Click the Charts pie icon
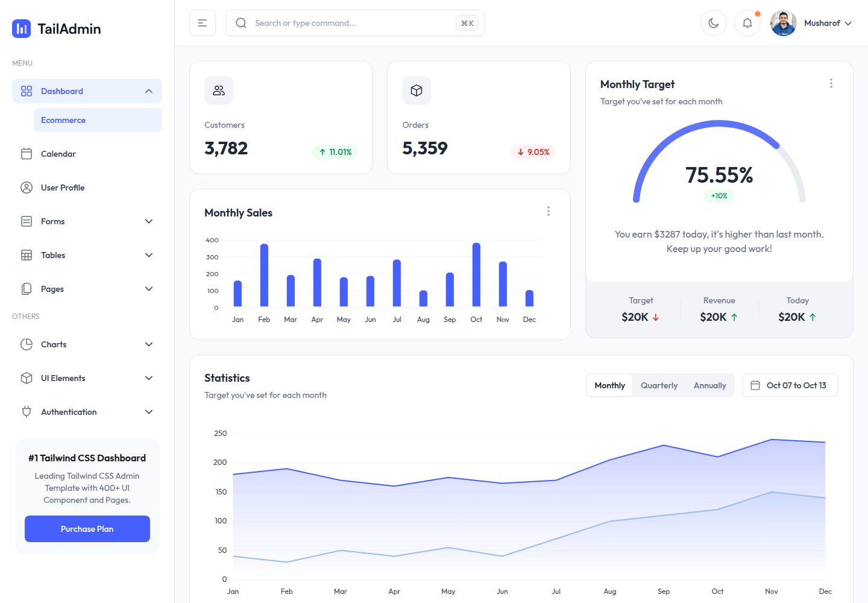The width and height of the screenshot is (868, 603). (x=27, y=344)
